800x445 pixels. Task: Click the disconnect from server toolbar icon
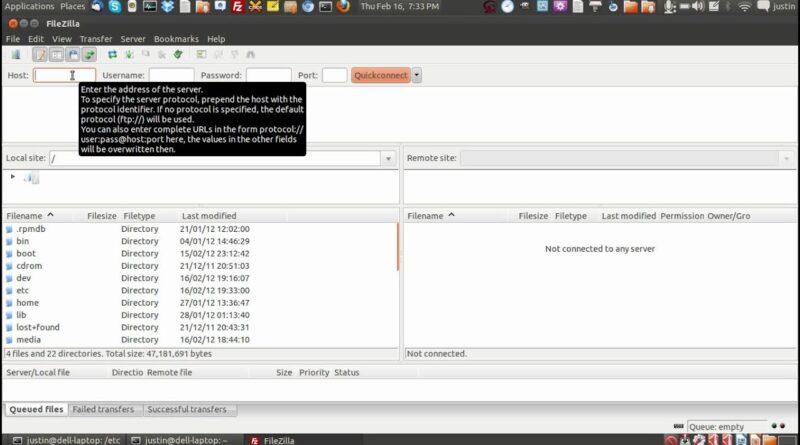pyautogui.click(x=162, y=55)
